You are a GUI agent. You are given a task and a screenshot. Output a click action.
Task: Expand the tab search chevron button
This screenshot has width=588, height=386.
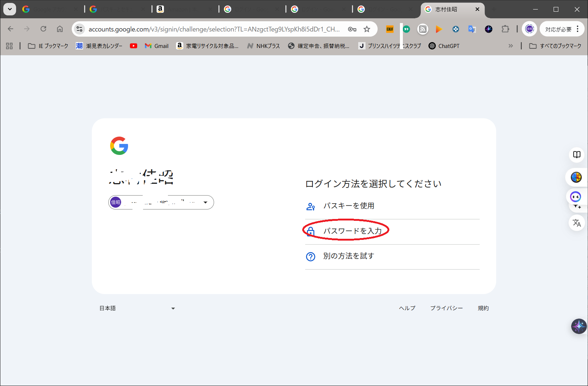(x=10, y=9)
